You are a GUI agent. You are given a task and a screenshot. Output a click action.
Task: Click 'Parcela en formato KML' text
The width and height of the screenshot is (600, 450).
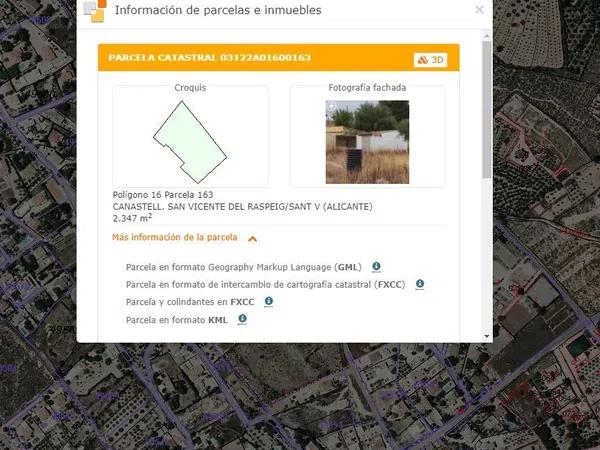178,319
